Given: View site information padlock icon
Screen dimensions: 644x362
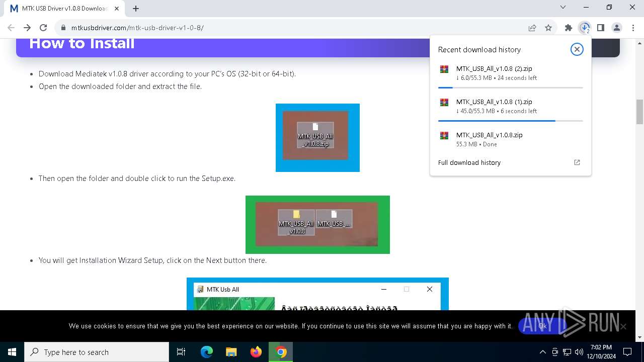Looking at the screenshot, I should tap(63, 28).
